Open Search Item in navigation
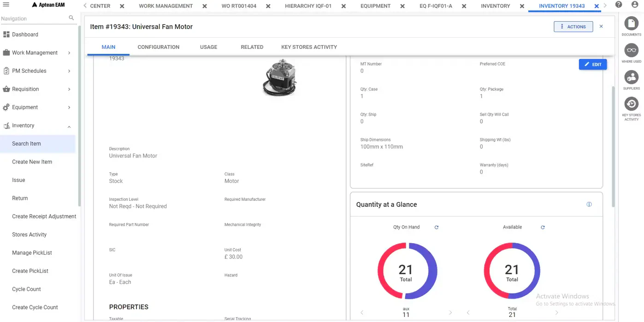644x322 pixels. 38,144
